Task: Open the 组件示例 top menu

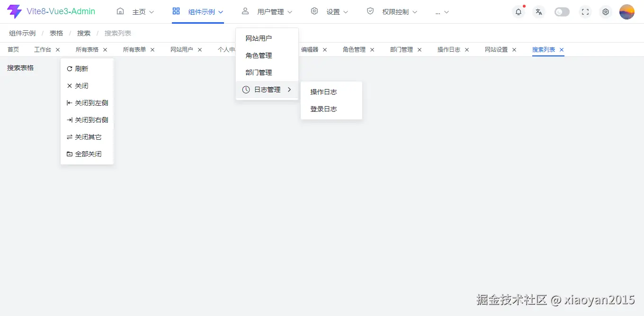Action: tap(198, 12)
